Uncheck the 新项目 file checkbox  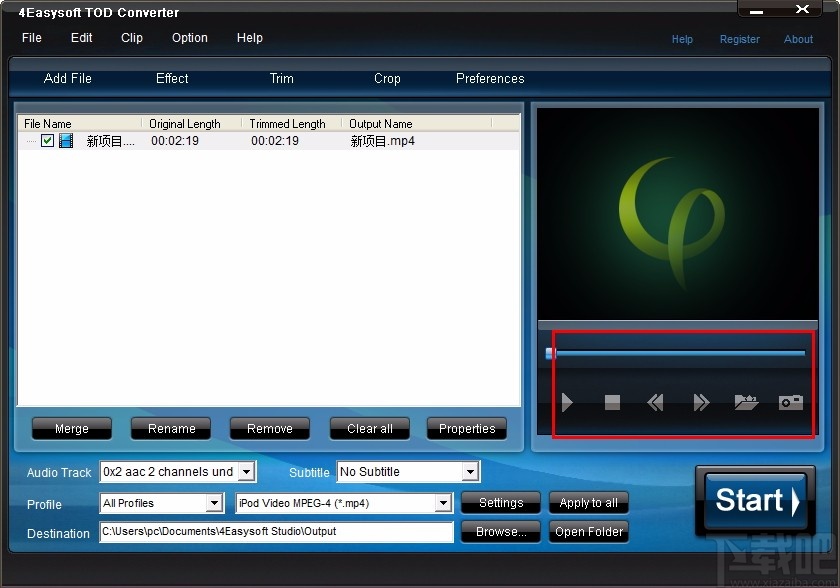[47, 140]
